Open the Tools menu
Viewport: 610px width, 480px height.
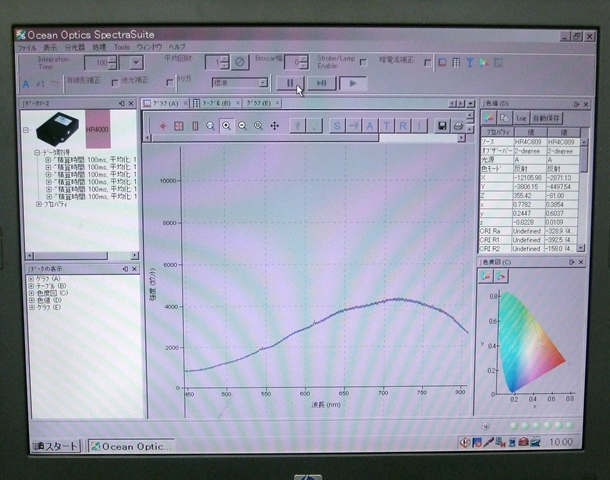[121, 47]
